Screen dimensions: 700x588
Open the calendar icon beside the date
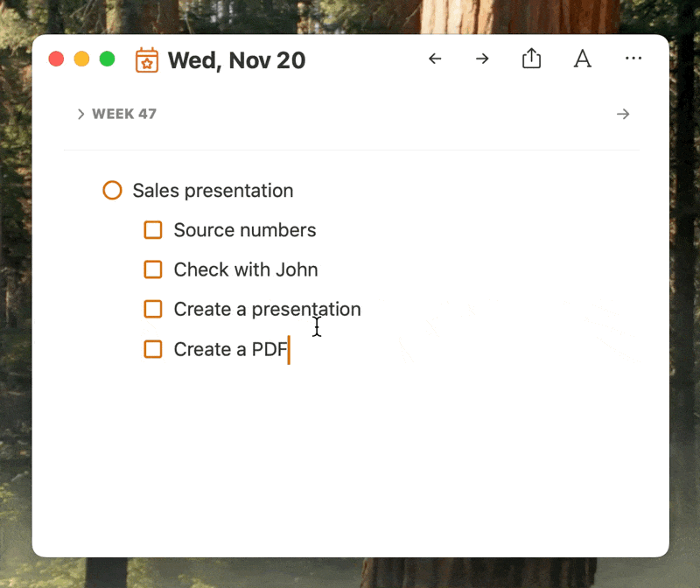click(147, 59)
